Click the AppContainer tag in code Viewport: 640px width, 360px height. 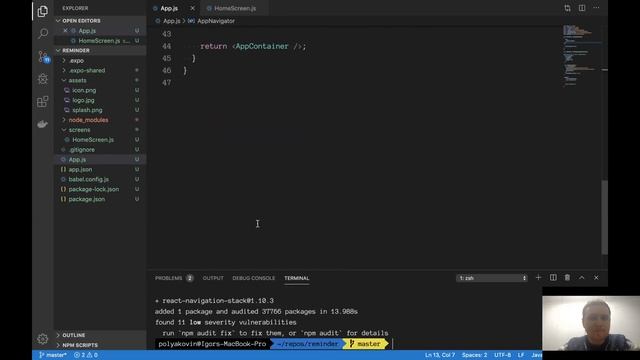[262, 46]
